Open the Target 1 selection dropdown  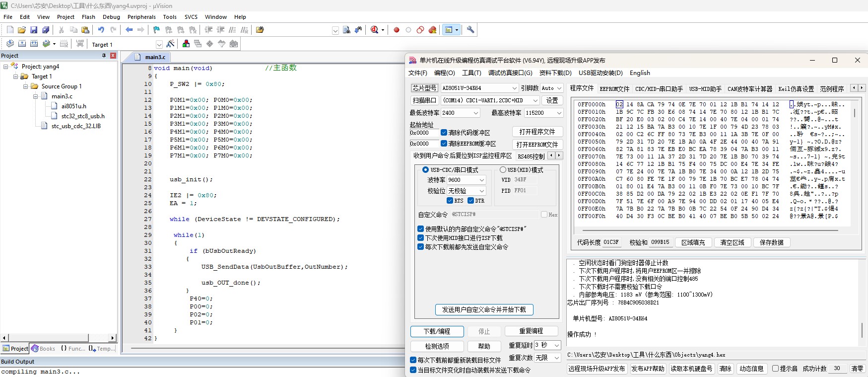tap(159, 44)
